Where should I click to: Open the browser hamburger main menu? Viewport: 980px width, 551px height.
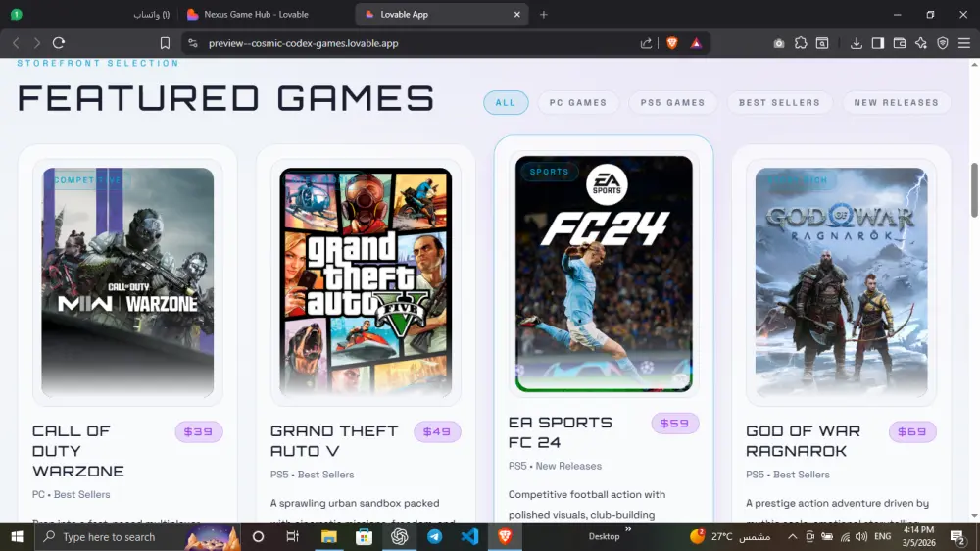click(x=964, y=43)
